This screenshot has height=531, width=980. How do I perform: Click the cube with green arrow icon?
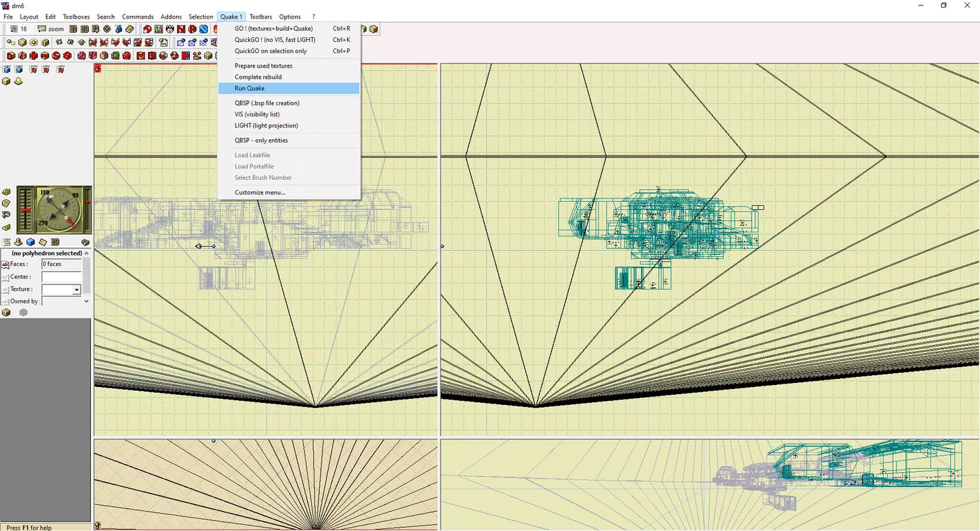(x=115, y=56)
